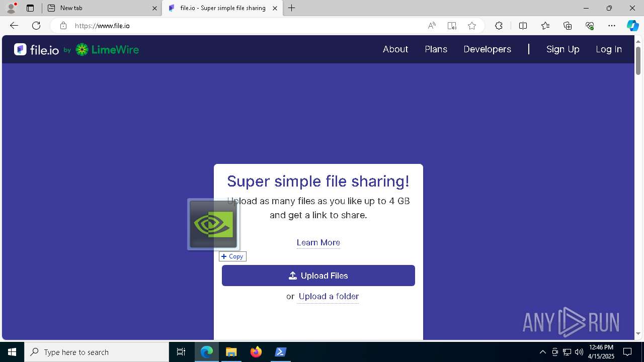Open the Edge profile icon
Viewport: 644px width, 362px height.
coord(11,8)
